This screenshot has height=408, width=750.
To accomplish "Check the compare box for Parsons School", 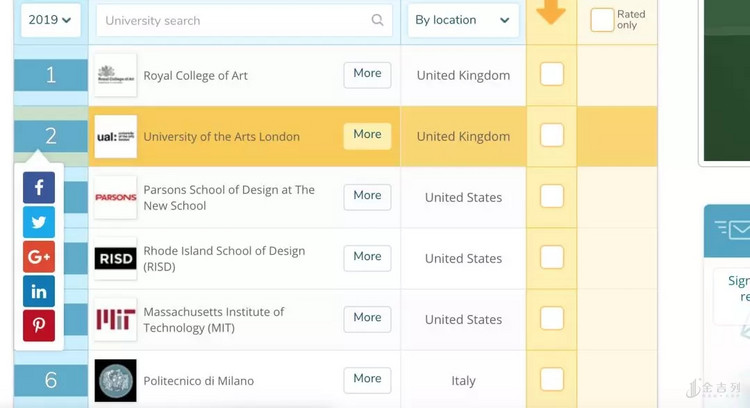I will [x=552, y=197].
